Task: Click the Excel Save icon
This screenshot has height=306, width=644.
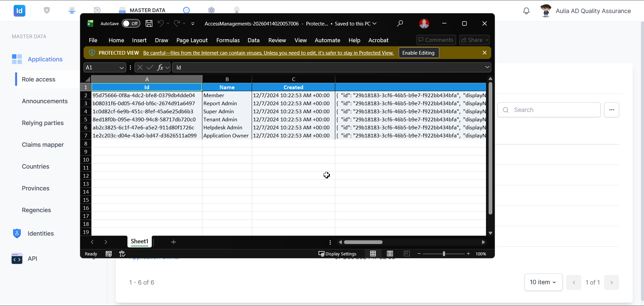Action: pos(149,23)
